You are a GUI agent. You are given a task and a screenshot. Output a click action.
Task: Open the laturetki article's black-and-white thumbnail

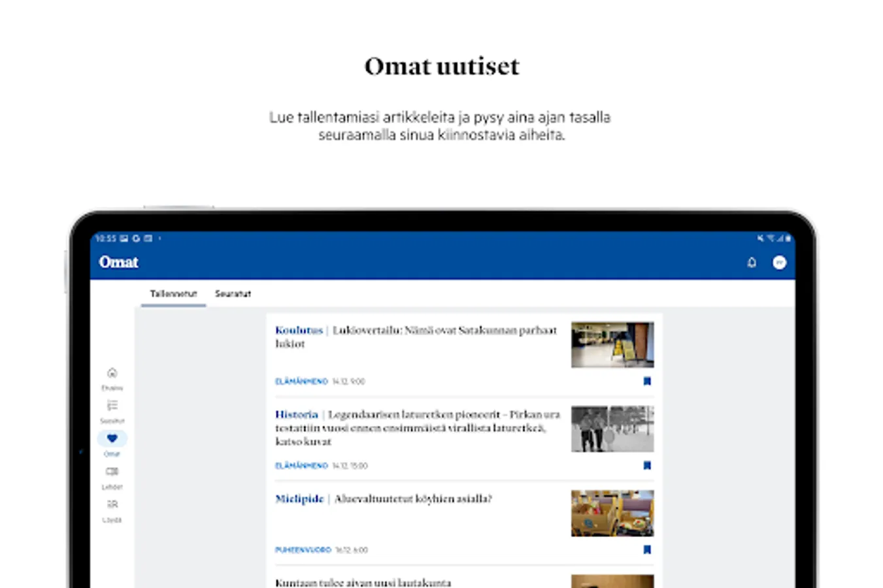coord(612,429)
